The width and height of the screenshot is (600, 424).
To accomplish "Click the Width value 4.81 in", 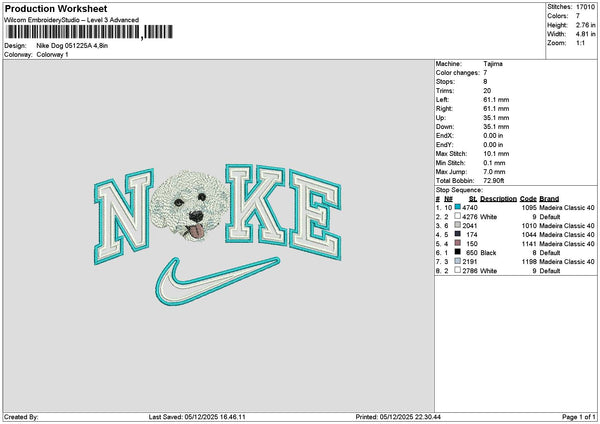I will click(585, 34).
